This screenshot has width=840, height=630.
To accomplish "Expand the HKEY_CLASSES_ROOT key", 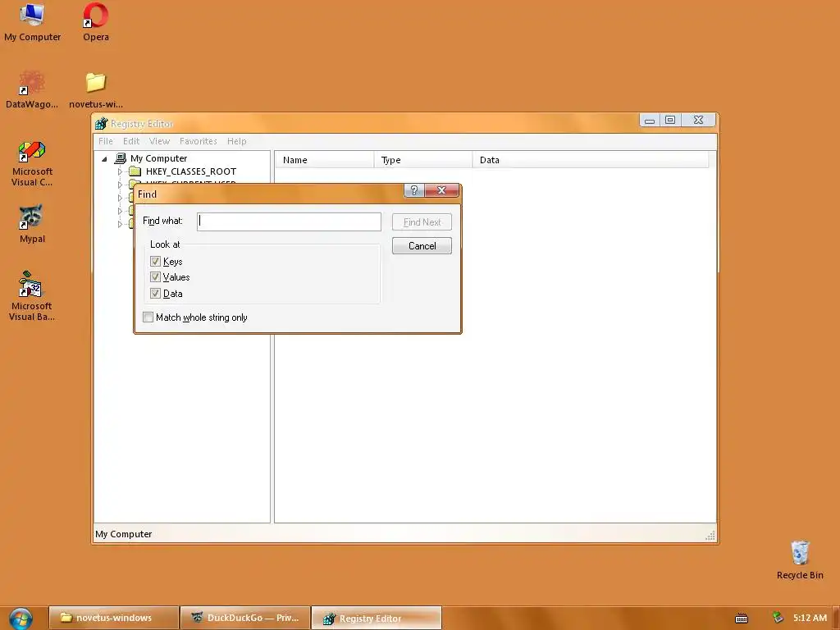I will point(120,172).
